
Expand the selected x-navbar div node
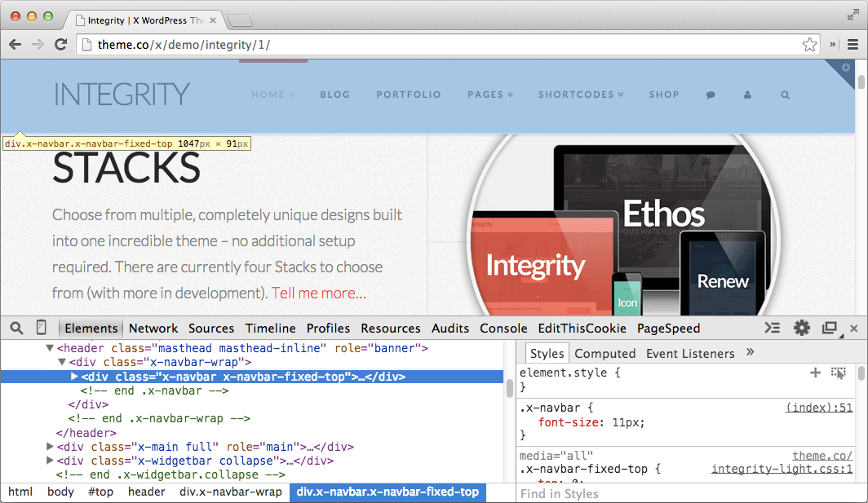[x=74, y=377]
